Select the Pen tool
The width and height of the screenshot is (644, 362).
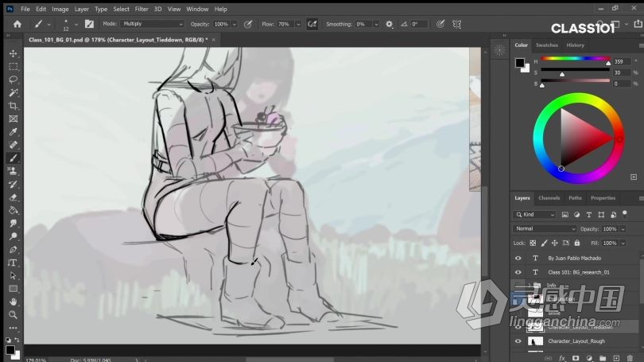14,249
